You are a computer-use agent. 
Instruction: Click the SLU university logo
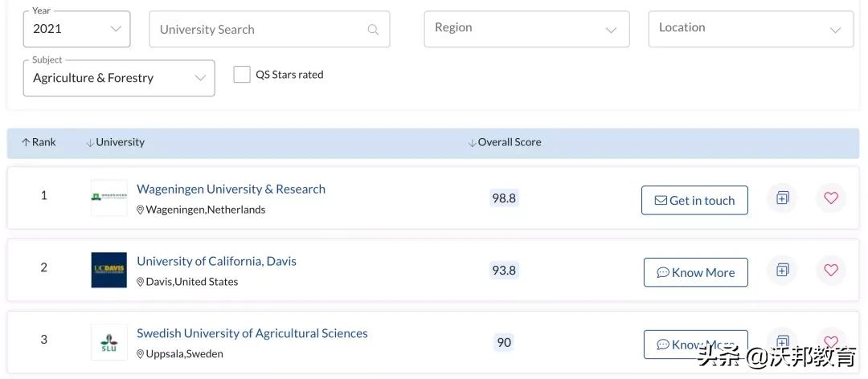click(x=108, y=342)
